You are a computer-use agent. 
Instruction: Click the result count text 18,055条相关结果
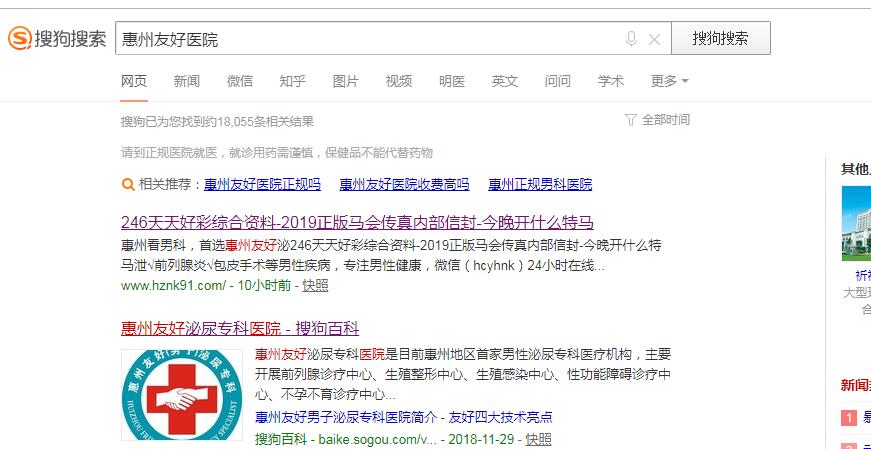point(266,121)
